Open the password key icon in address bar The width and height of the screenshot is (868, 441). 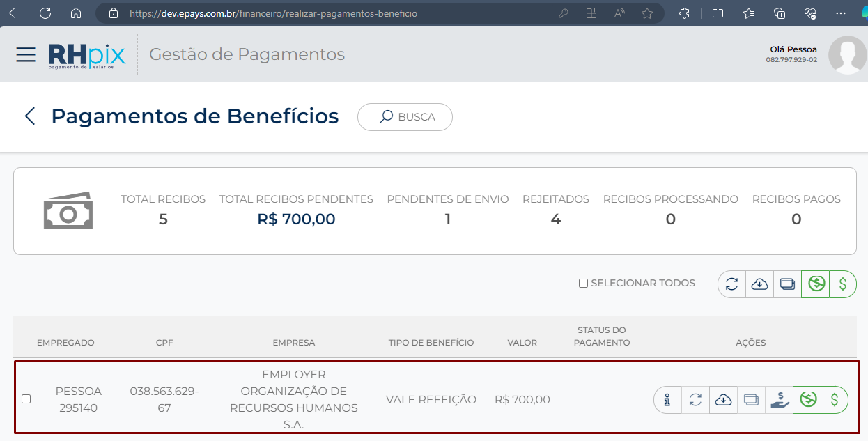pyautogui.click(x=564, y=13)
